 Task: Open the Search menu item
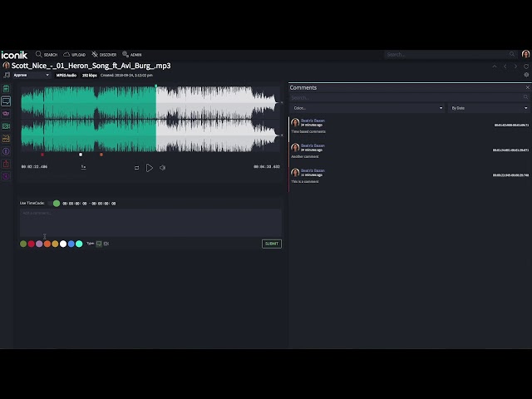click(47, 54)
